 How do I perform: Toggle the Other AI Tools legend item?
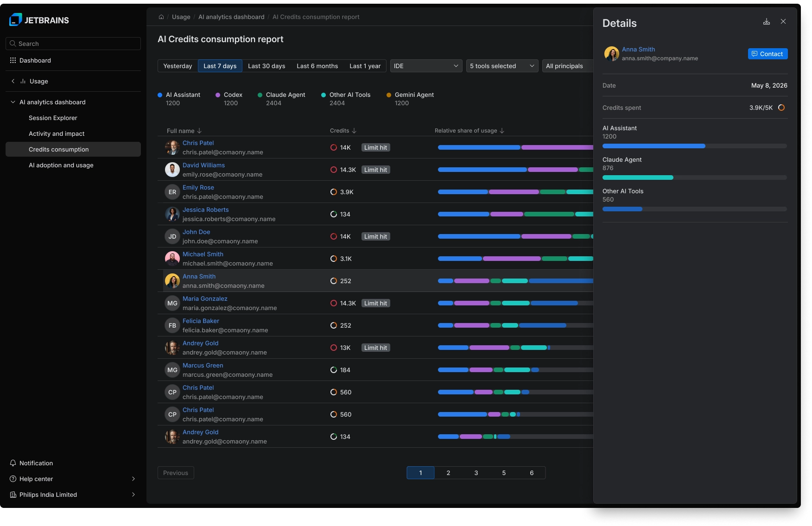click(x=346, y=99)
